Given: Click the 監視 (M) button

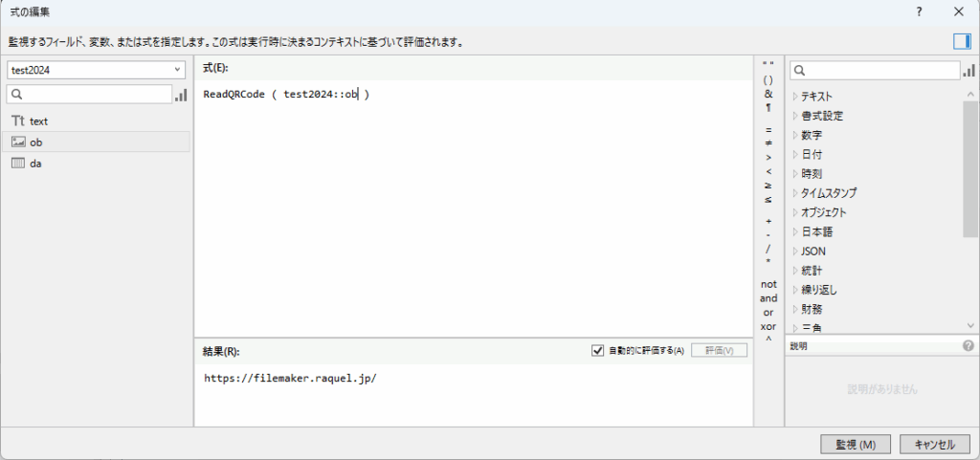Looking at the screenshot, I should tap(856, 444).
